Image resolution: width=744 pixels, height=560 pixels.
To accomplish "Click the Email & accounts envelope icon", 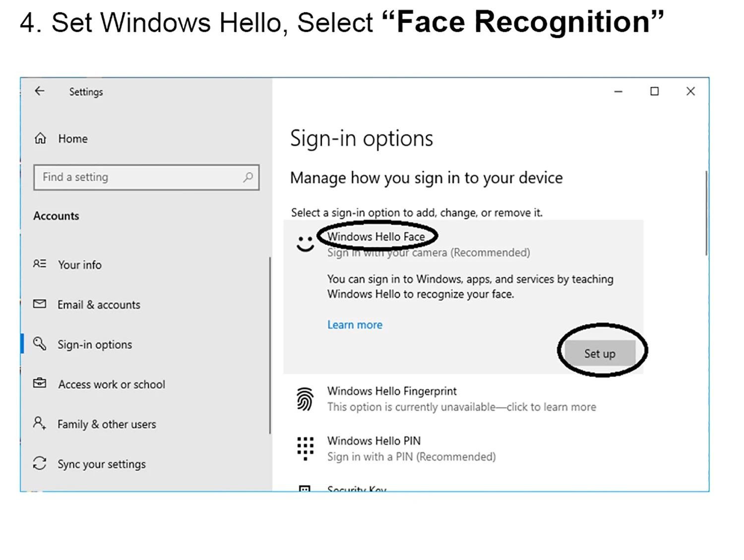I will click(x=40, y=304).
